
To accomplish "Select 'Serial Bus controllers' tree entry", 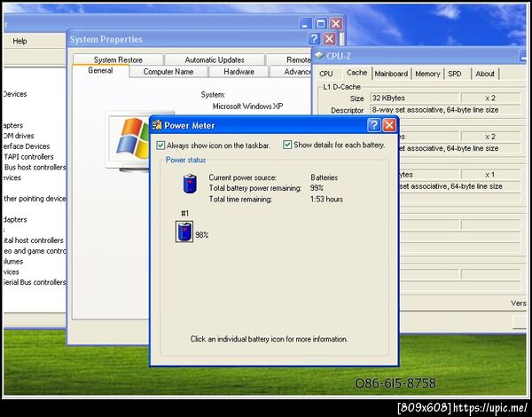I will [x=35, y=282].
